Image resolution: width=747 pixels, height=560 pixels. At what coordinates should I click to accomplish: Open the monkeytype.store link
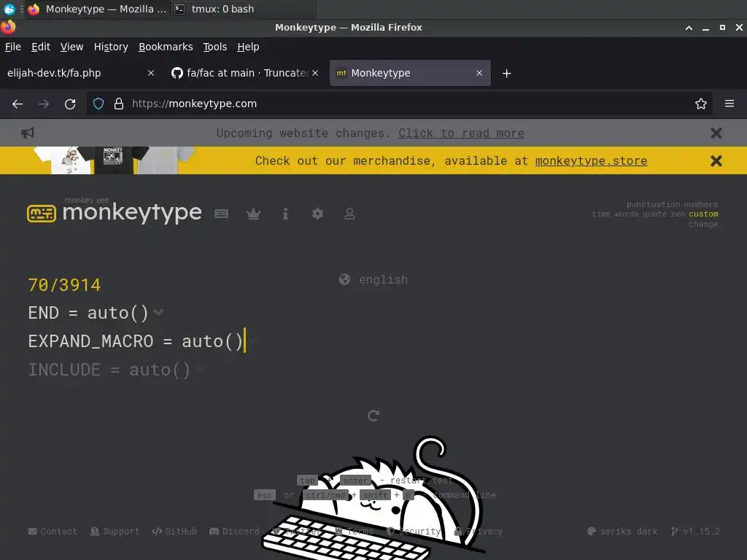[591, 160]
